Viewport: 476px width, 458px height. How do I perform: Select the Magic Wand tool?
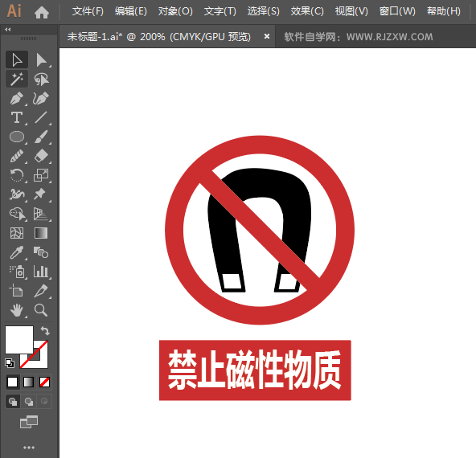tap(17, 80)
